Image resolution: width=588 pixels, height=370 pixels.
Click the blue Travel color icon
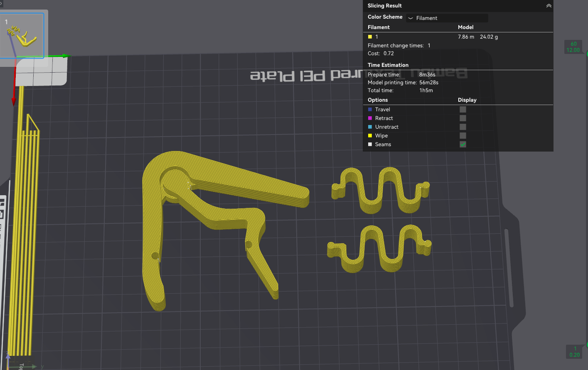coord(370,110)
